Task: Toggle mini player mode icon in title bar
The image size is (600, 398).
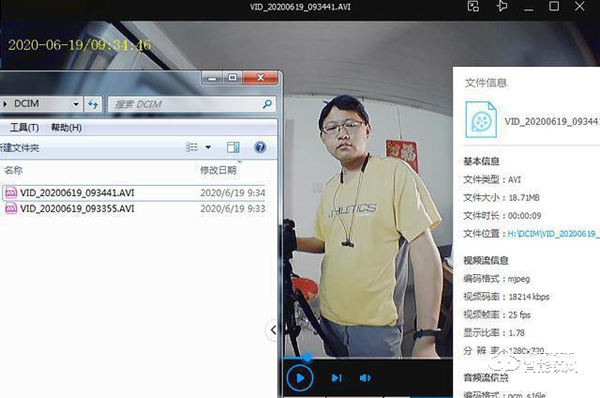Action: (473, 7)
